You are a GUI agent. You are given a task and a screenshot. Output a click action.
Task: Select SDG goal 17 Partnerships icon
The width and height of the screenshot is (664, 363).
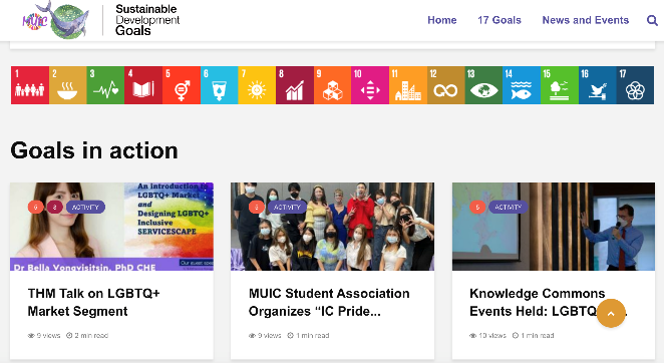tap(635, 85)
